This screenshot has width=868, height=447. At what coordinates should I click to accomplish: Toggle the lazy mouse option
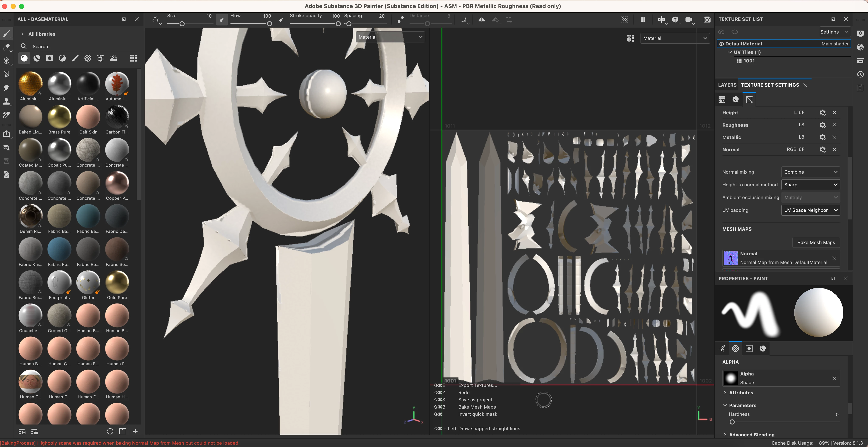tap(400, 20)
